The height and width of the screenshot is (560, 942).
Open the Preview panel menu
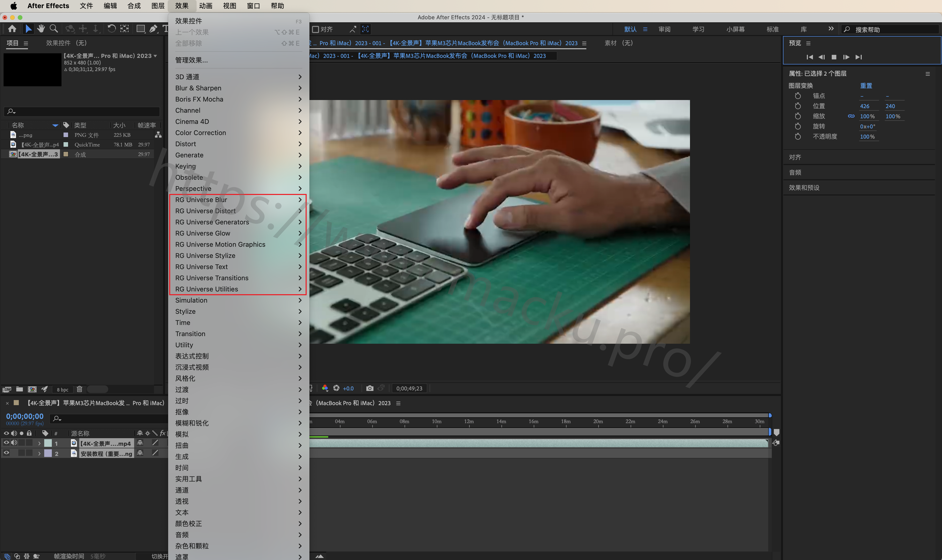pyautogui.click(x=808, y=43)
